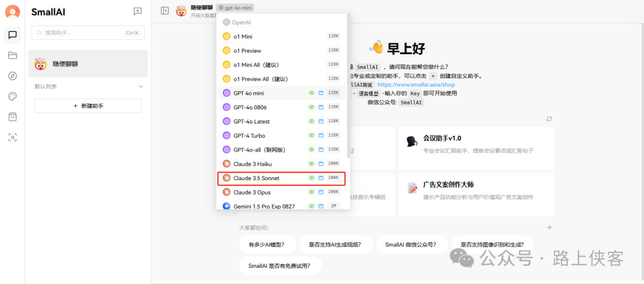Viewport: 644px width, 284px height.
Task: Collapse the sidebar panel toggle icon
Action: 165,11
